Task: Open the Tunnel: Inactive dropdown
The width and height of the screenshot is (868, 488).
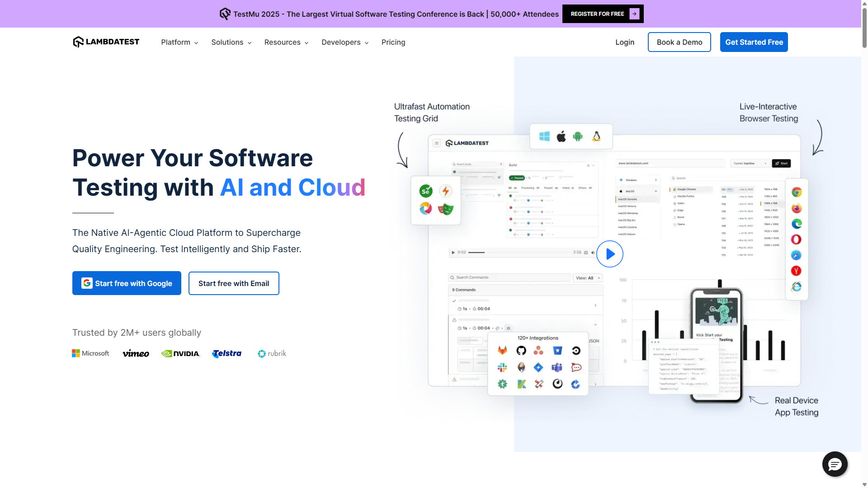Action: click(x=750, y=163)
